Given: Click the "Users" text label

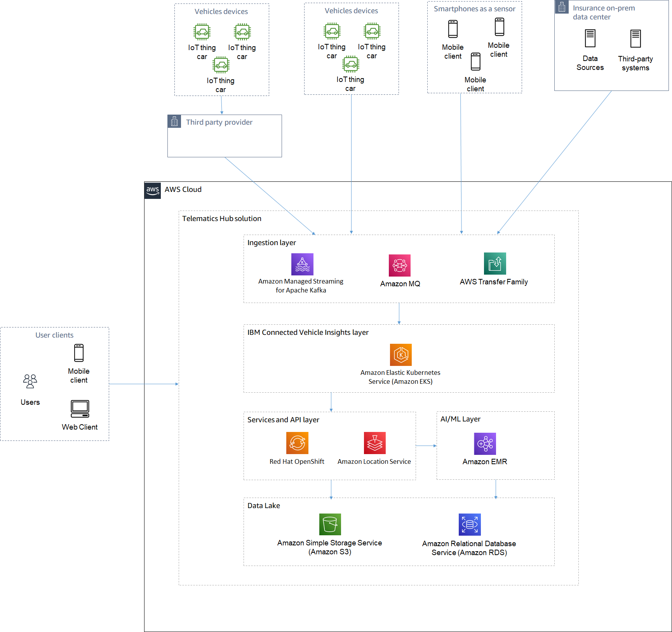Looking at the screenshot, I should [x=30, y=402].
